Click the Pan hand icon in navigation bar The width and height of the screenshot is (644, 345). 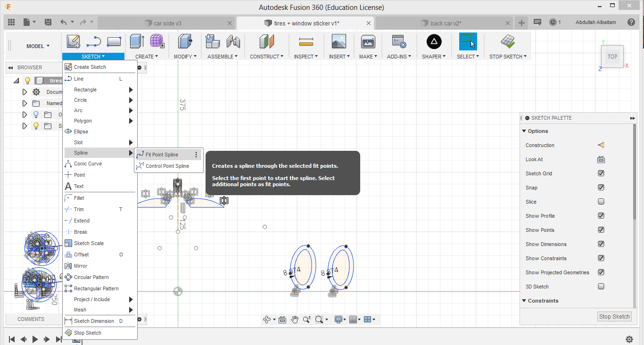pos(295,320)
